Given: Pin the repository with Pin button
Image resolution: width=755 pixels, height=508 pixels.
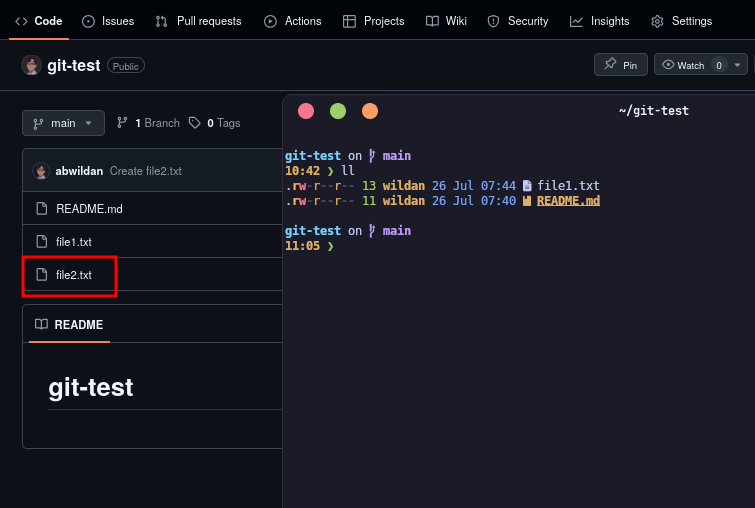Looking at the screenshot, I should pyautogui.click(x=621, y=65).
